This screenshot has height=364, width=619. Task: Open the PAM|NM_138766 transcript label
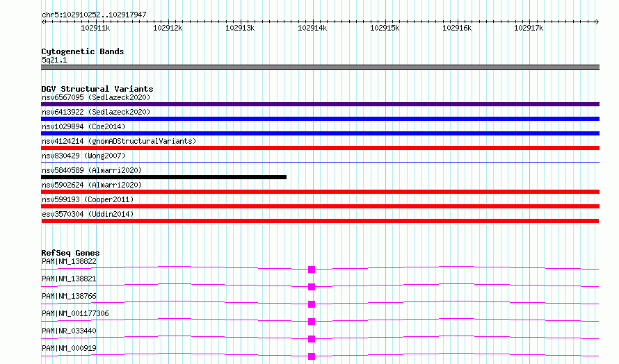click(x=69, y=296)
